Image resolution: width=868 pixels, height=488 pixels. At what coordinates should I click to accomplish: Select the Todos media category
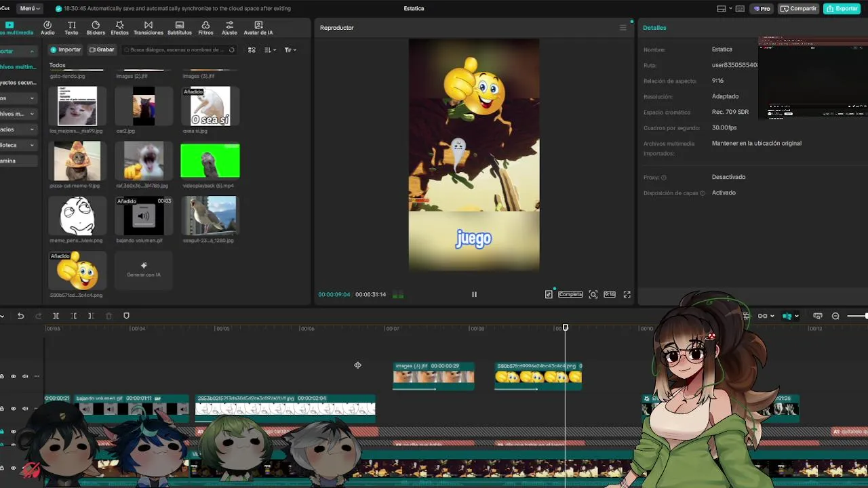click(x=57, y=65)
